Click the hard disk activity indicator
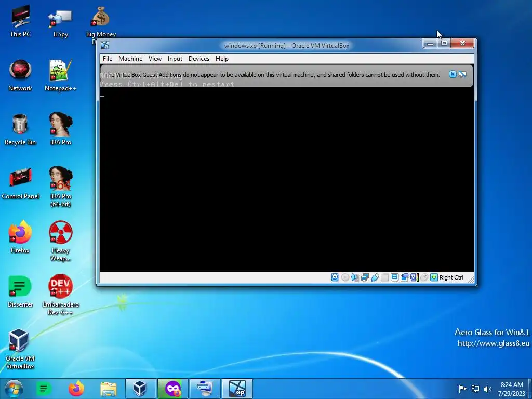Viewport: 532px width, 399px height. (335, 277)
